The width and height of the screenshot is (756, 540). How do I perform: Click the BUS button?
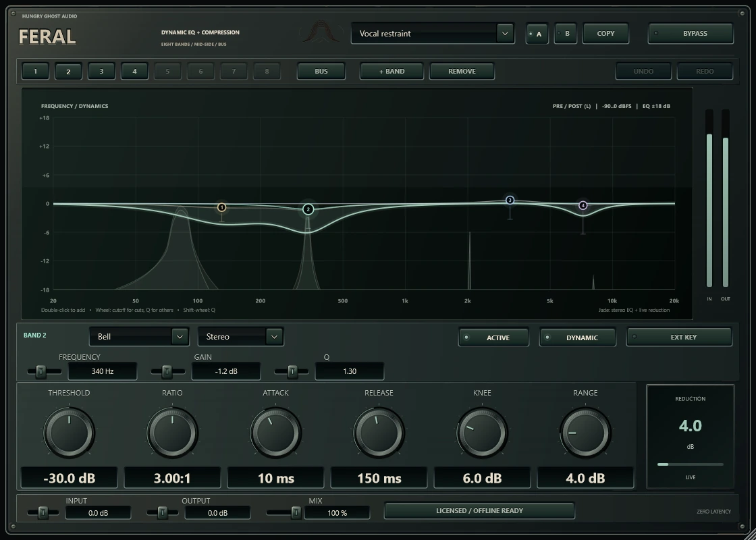click(321, 72)
